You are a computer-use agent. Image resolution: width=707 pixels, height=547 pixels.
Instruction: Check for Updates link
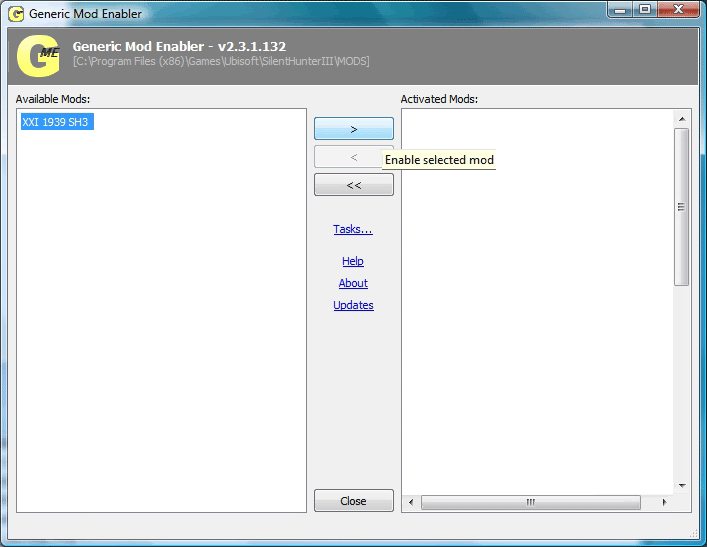[x=354, y=305]
